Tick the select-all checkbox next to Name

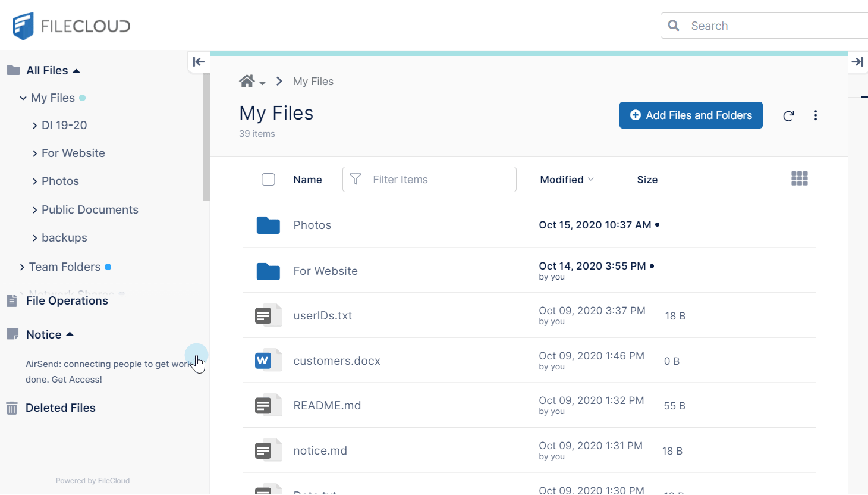point(268,180)
